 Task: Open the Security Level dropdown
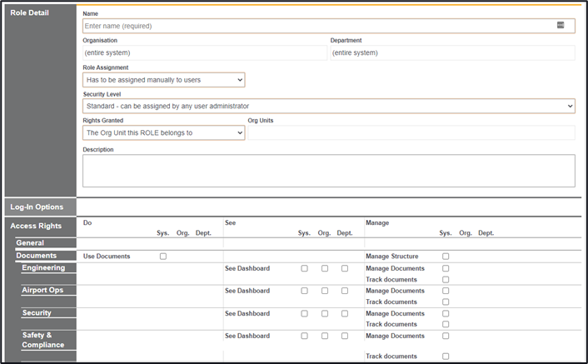328,106
